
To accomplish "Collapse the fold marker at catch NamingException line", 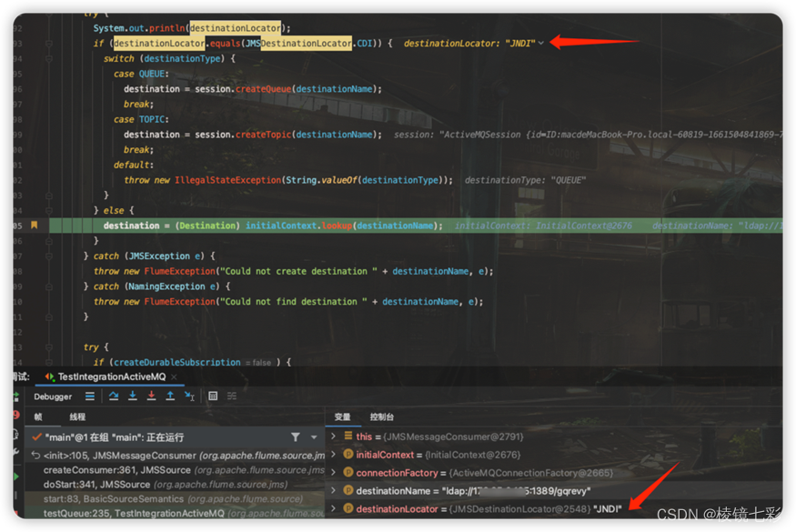I will pyautogui.click(x=49, y=286).
